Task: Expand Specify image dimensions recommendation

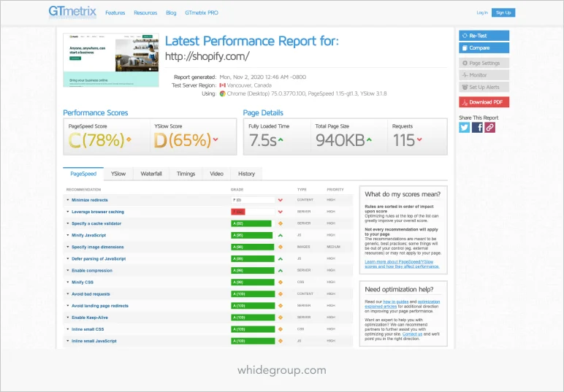Action: click(68, 247)
